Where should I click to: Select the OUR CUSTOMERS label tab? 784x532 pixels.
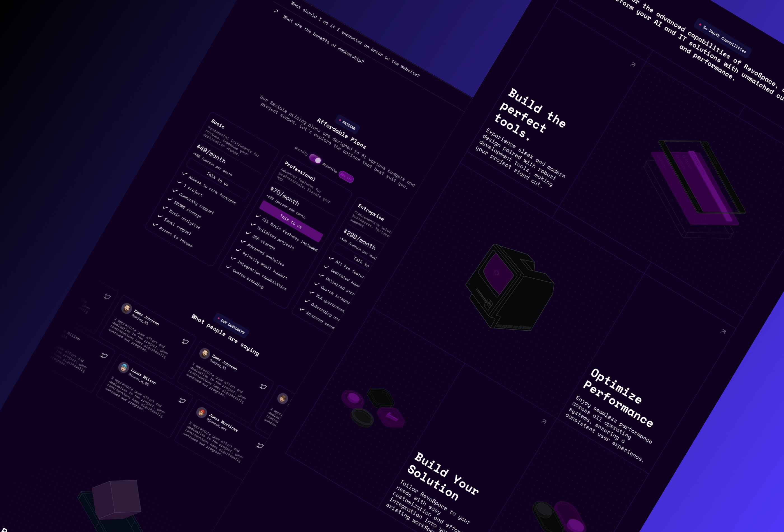[232, 318]
